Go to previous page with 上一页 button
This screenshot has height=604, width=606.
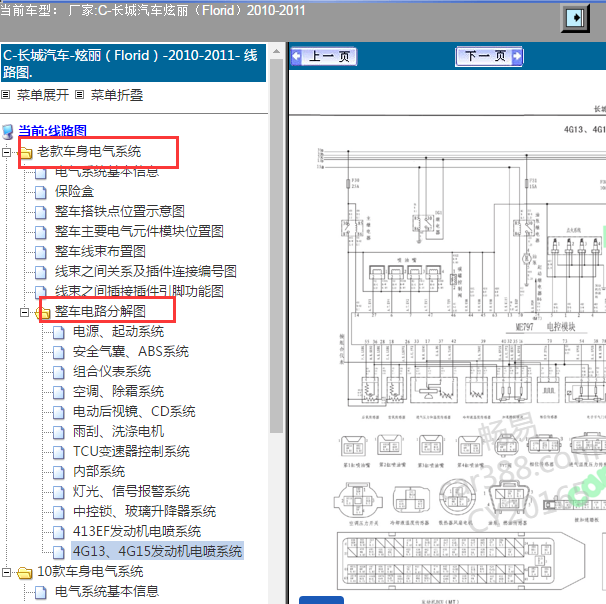click(323, 56)
